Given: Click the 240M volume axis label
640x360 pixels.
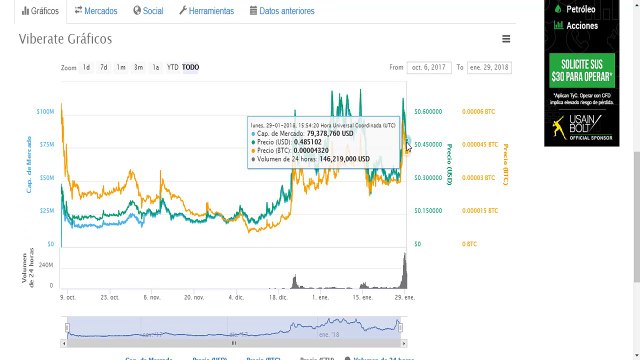Looking at the screenshot, I should point(46,265).
